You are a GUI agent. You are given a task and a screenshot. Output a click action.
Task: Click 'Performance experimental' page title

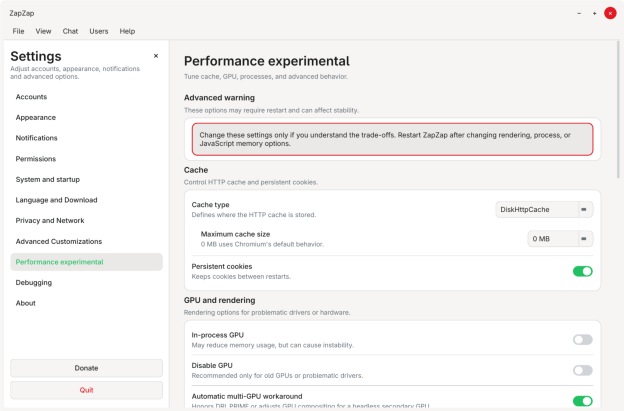click(x=267, y=61)
